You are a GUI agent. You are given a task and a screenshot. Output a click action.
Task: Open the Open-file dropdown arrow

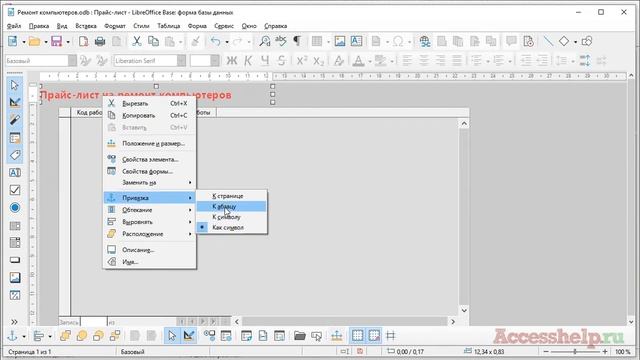click(x=46, y=42)
